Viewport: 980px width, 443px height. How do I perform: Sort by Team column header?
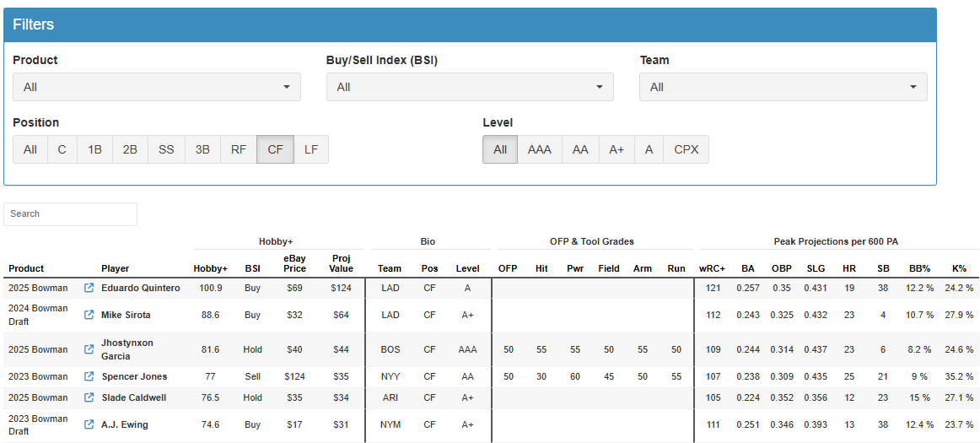(x=390, y=268)
